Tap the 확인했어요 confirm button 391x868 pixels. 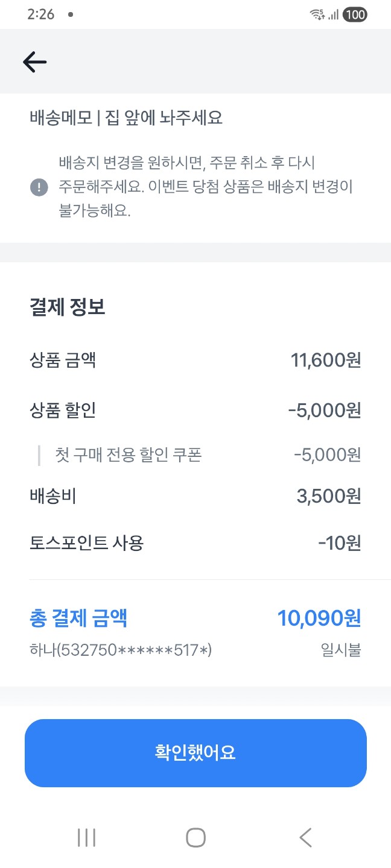tap(195, 753)
